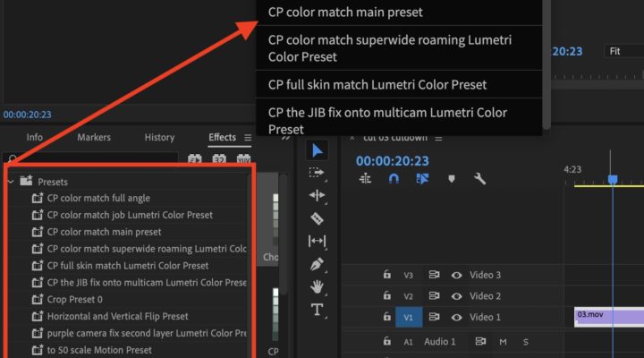
Task: Add a marker with the marker icon
Action: pos(452,179)
